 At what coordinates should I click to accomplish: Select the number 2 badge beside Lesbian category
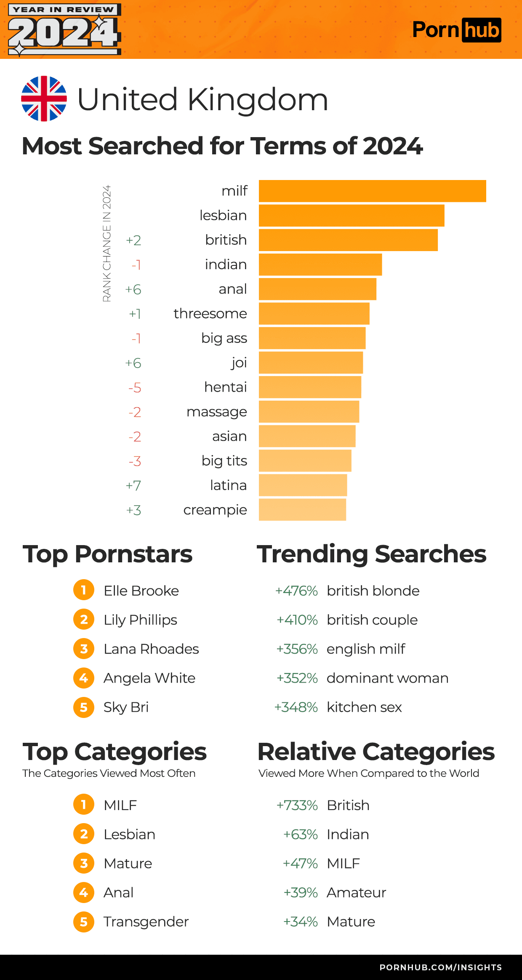pos(84,834)
